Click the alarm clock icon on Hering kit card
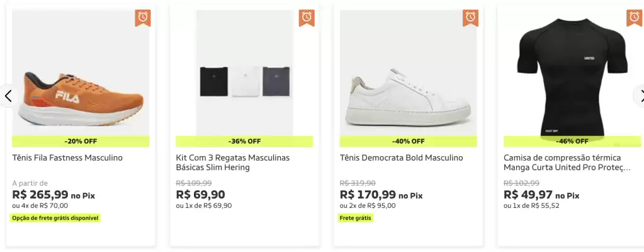The image size is (644, 252). click(307, 18)
